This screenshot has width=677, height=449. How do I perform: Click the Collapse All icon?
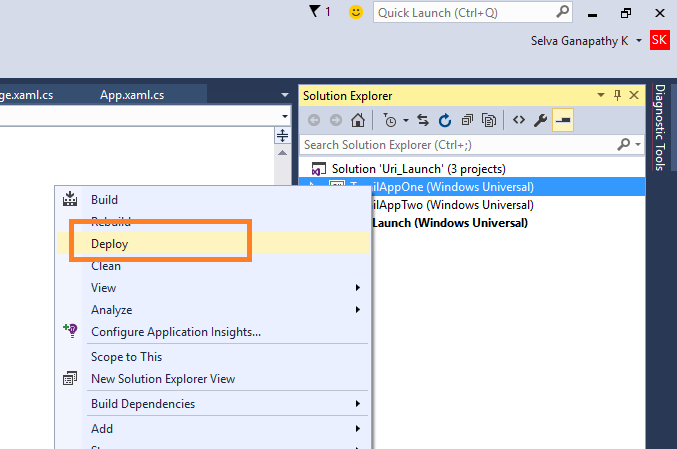point(467,121)
